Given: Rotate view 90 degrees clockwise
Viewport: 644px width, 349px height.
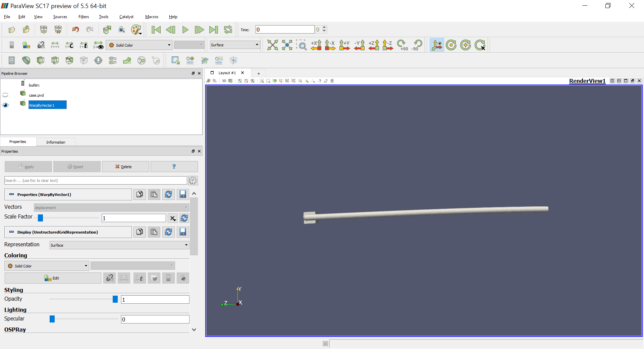Looking at the screenshot, I should point(402,45).
